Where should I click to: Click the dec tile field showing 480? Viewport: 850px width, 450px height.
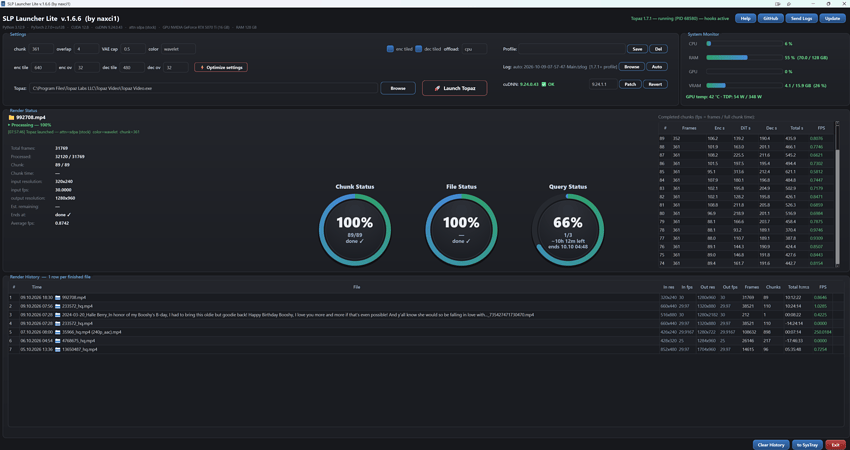(132, 67)
